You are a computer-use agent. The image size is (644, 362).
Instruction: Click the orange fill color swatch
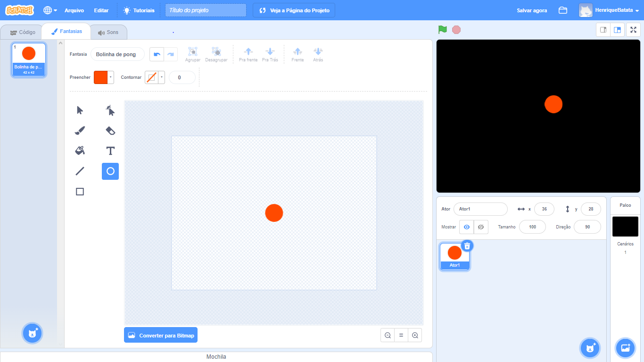[x=101, y=77]
